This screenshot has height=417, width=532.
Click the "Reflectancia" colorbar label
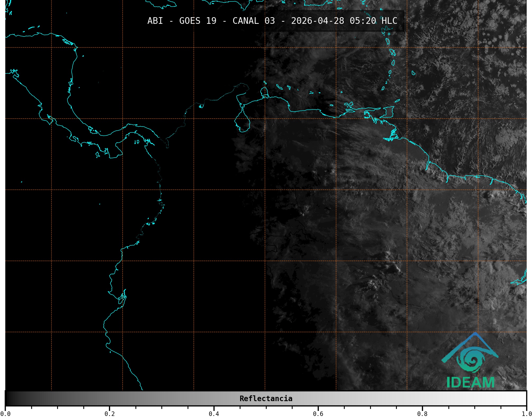click(x=266, y=398)
